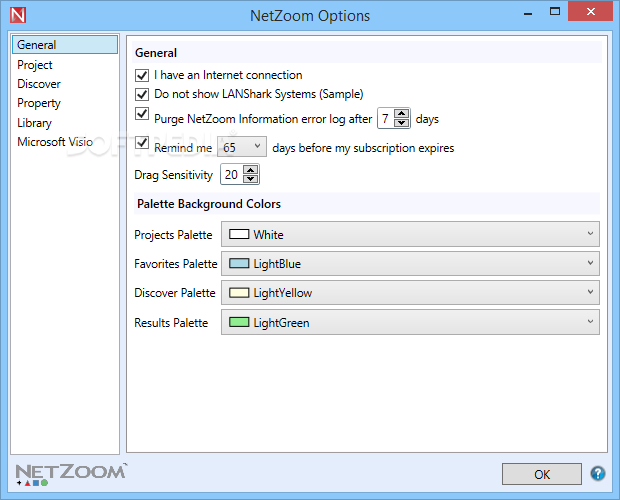Open Microsoft Visio options category
The width and height of the screenshot is (620, 500).
[55, 142]
